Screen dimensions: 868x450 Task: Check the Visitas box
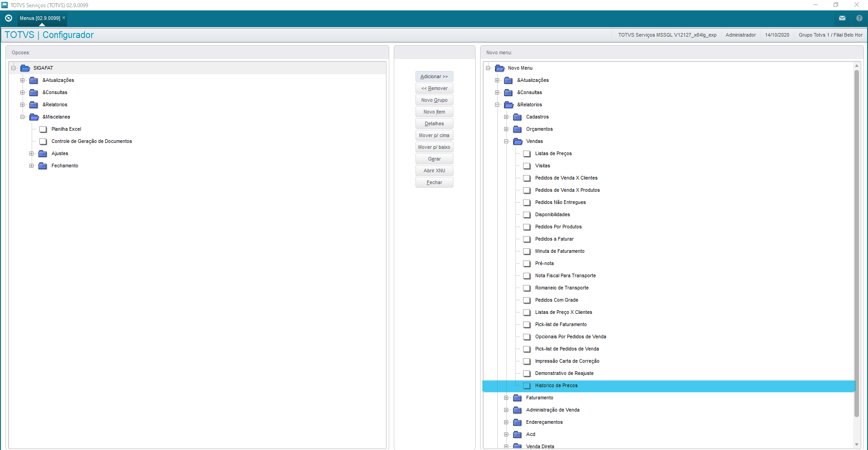click(x=527, y=166)
